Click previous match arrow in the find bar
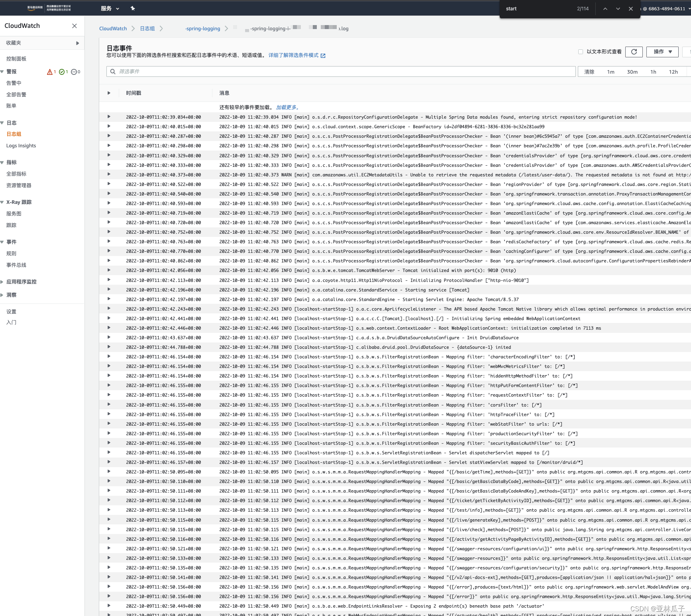The width and height of the screenshot is (691, 616). pos(605,8)
